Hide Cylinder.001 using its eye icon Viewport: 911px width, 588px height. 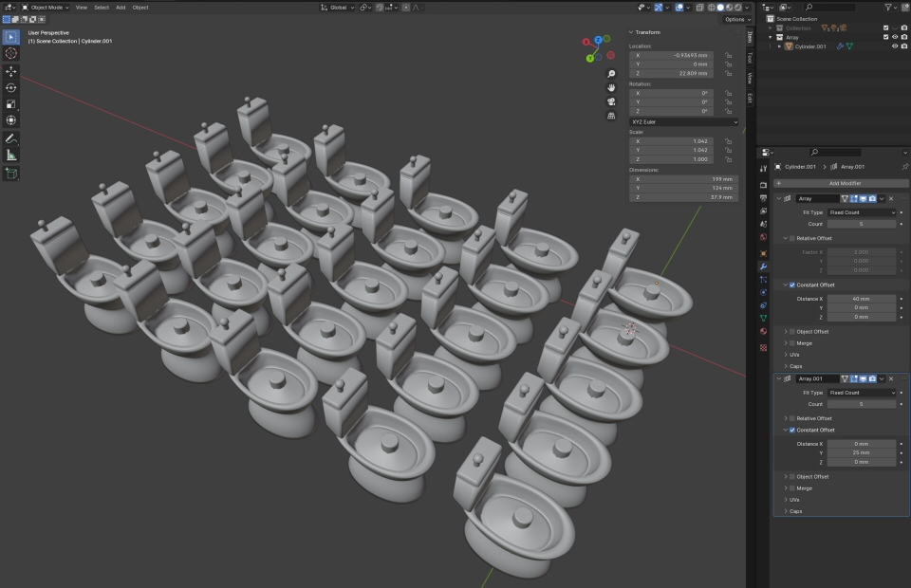[x=894, y=46]
